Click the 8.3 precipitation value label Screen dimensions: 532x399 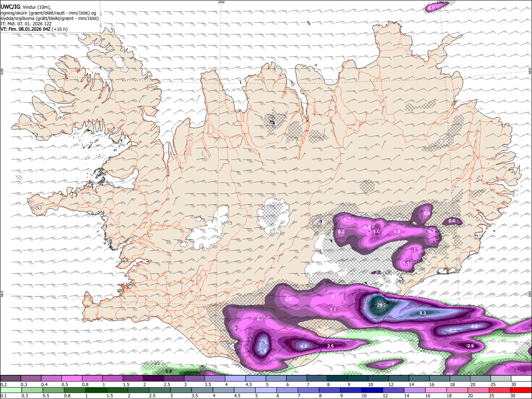(x=423, y=313)
